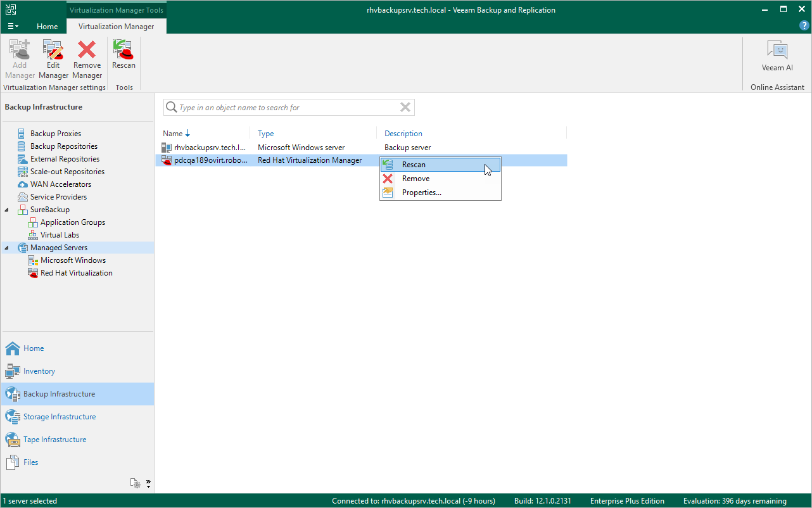Click the Service Providers tree icon
The image size is (812, 508).
point(23,197)
